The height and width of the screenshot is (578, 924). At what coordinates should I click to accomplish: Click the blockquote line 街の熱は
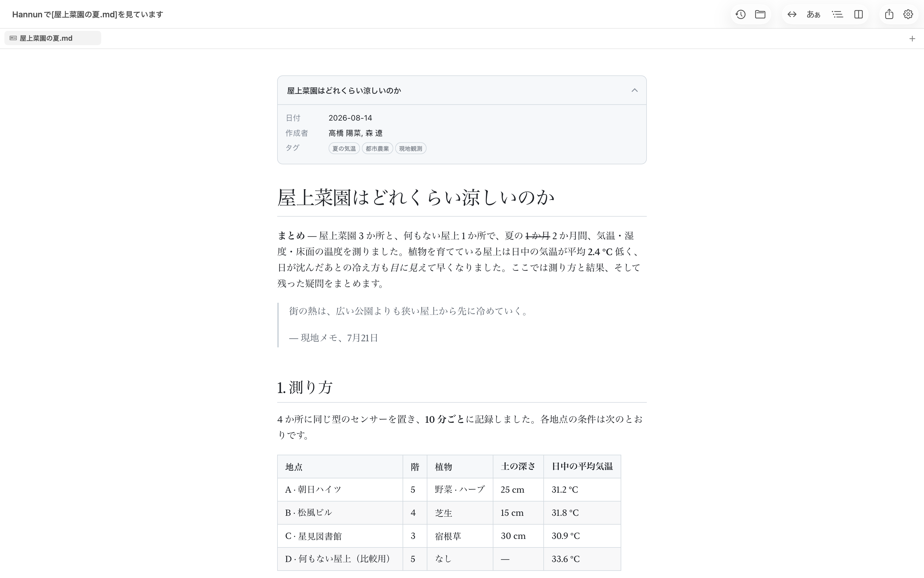point(408,311)
